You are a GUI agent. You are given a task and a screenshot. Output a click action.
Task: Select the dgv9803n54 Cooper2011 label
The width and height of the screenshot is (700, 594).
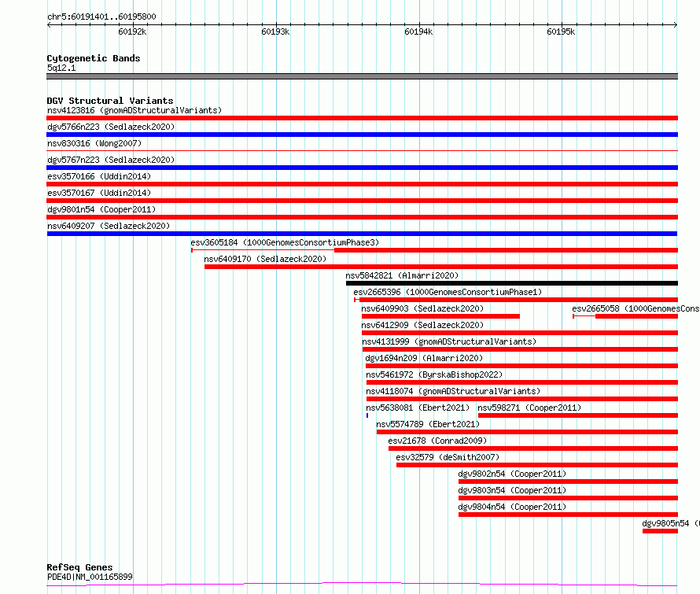point(512,490)
